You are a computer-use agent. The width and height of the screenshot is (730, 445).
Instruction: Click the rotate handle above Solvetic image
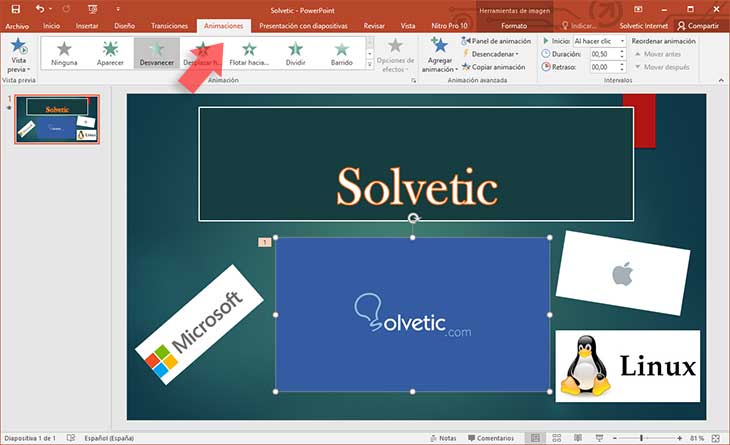coord(413,218)
